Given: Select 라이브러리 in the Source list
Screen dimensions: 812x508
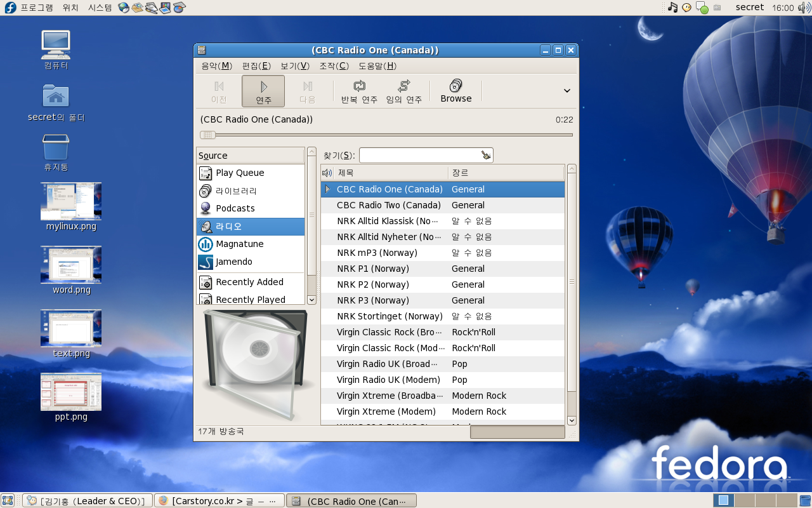Looking at the screenshot, I should (251, 190).
